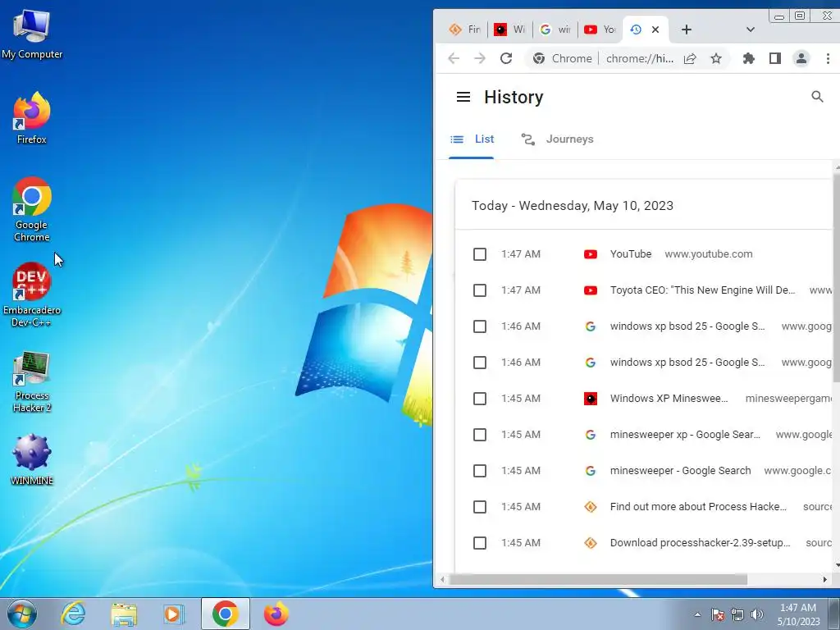Switch to the Journeys history tab

[557, 139]
